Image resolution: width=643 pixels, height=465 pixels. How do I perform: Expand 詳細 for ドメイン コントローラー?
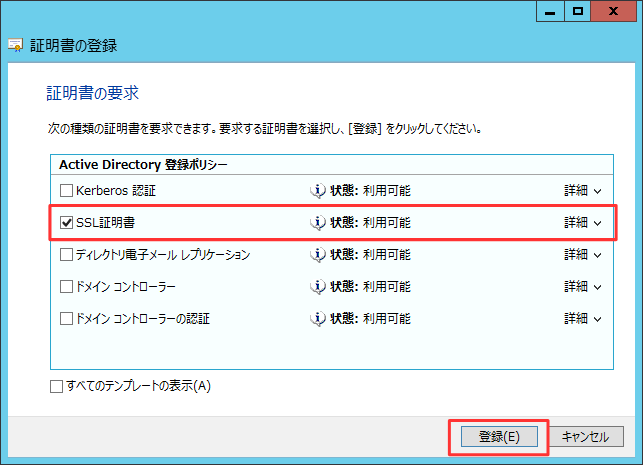point(583,287)
